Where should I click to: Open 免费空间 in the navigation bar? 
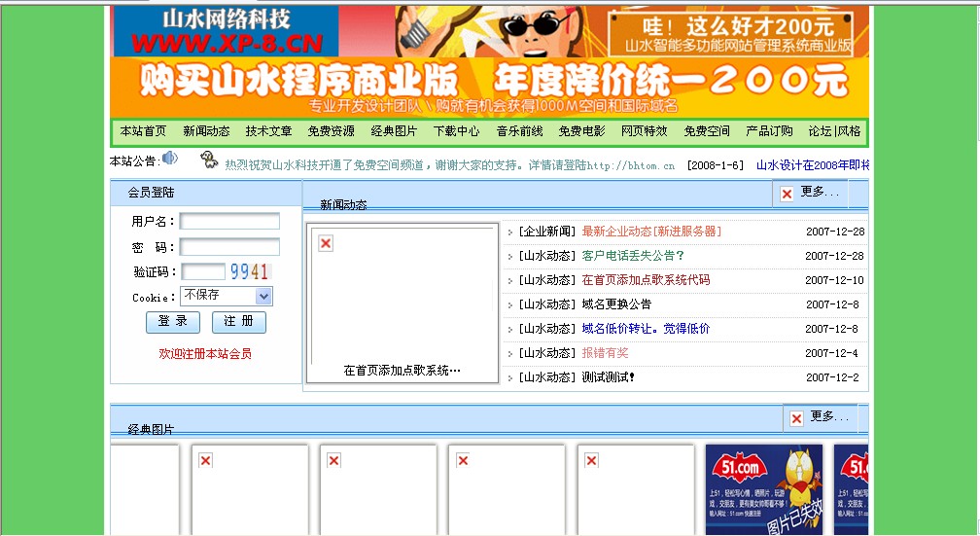click(707, 130)
